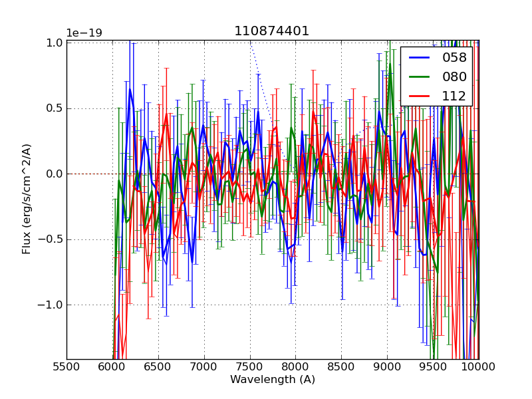Click the 1.0 y-axis tick label
532x399 pixels.
(x=55, y=43)
